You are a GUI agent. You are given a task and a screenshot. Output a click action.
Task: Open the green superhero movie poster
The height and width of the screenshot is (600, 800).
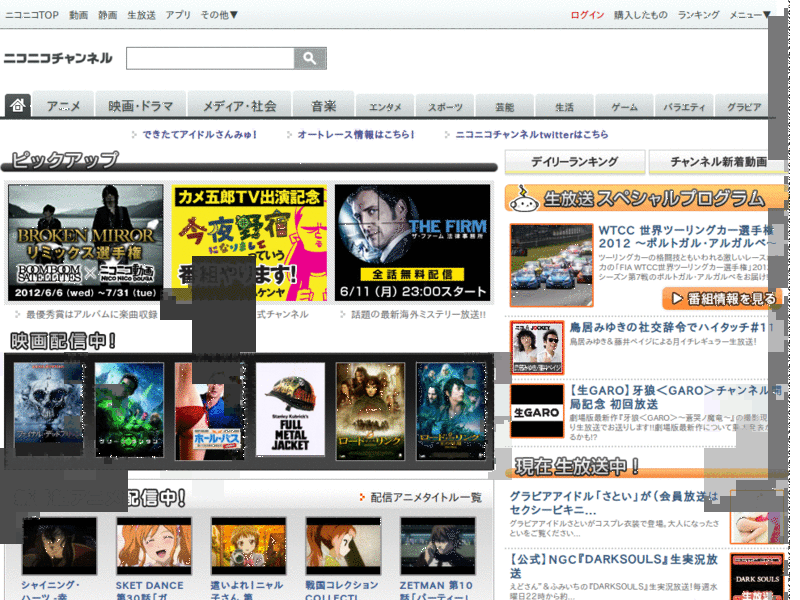point(130,409)
